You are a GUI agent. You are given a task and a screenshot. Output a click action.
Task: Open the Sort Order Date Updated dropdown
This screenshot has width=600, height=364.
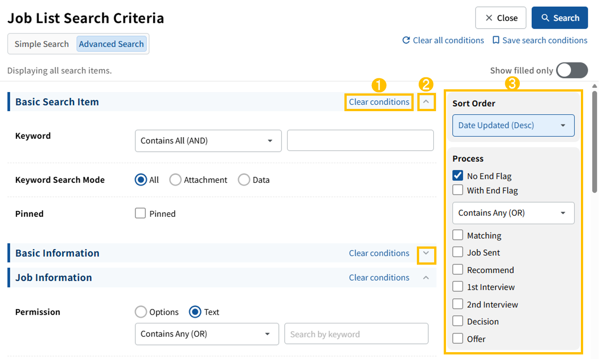coord(513,125)
